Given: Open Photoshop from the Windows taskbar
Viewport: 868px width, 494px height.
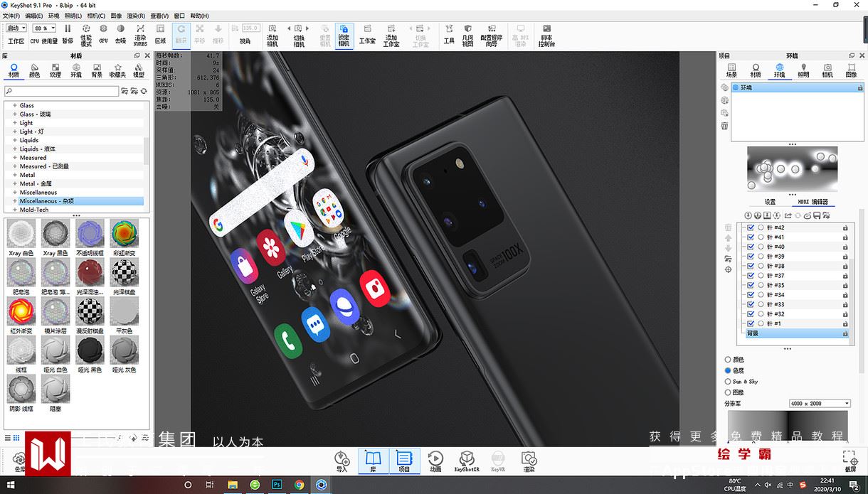Looking at the screenshot, I should pos(277,485).
